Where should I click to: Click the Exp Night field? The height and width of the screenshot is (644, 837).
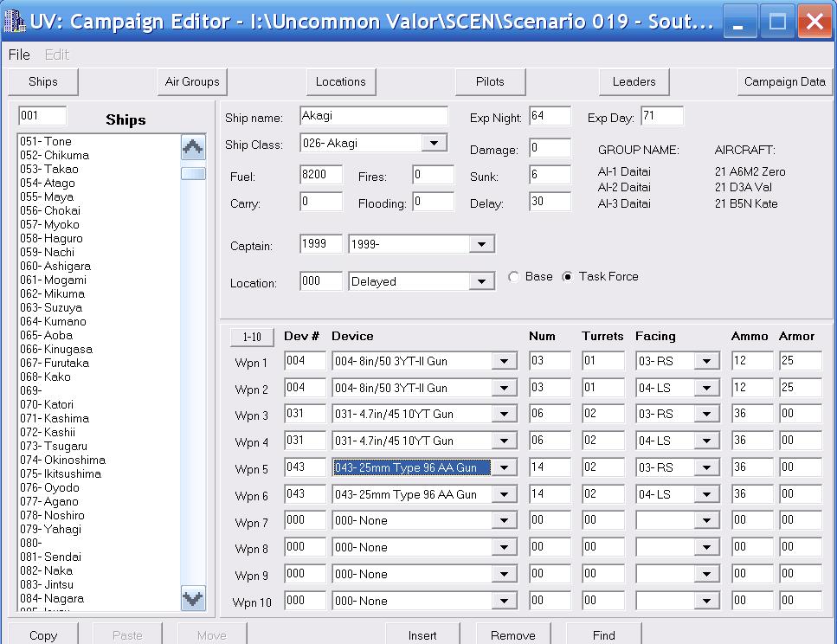point(550,116)
